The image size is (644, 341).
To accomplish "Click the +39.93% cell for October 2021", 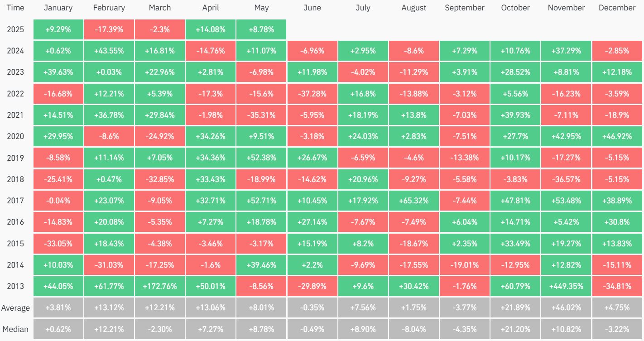I will coord(515,115).
